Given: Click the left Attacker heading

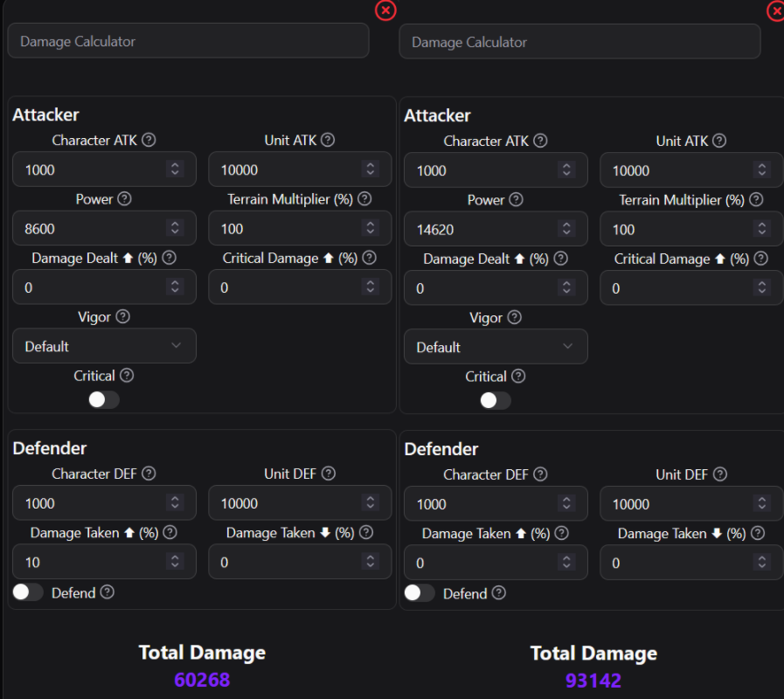Looking at the screenshot, I should pos(45,114).
